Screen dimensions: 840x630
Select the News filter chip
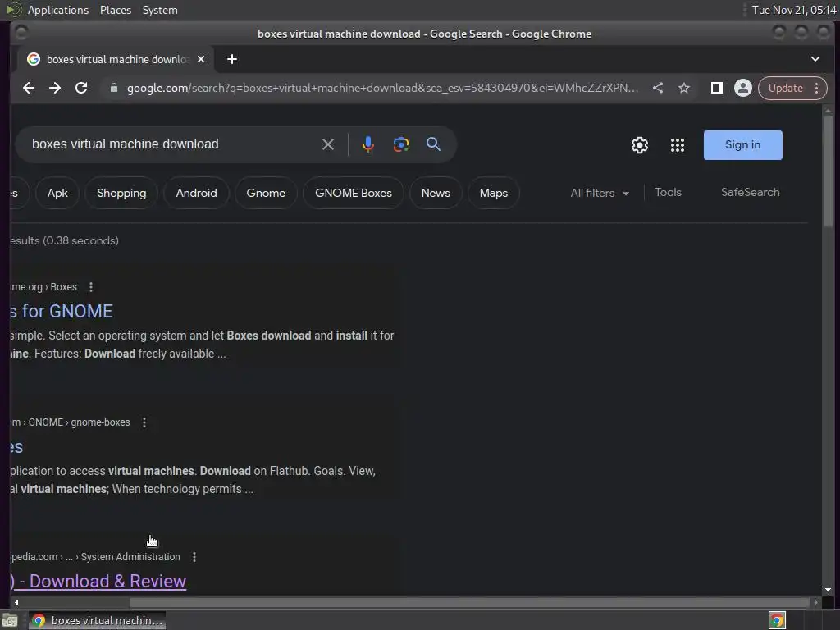point(436,193)
